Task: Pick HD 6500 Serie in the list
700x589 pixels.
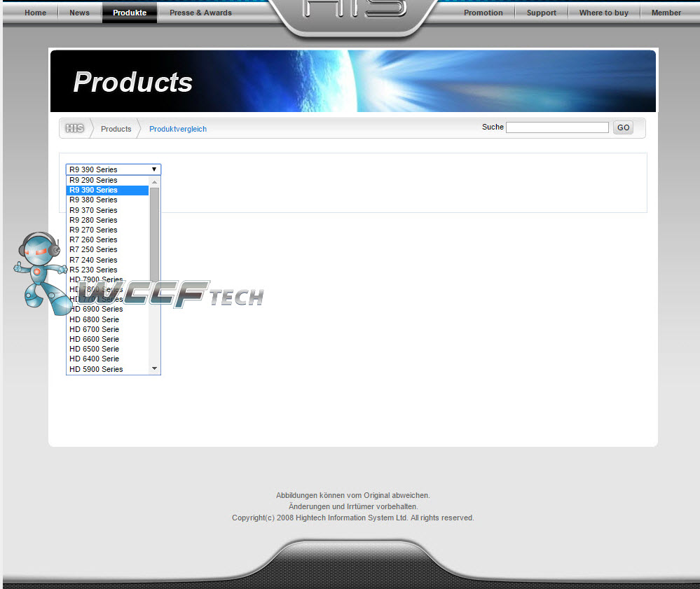Action: [x=108, y=349]
